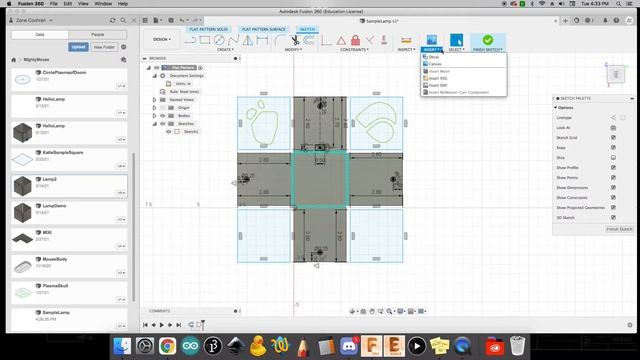Toggle the Sketch Grid checkbox
This screenshot has height=360, width=640.
pyautogui.click(x=613, y=138)
